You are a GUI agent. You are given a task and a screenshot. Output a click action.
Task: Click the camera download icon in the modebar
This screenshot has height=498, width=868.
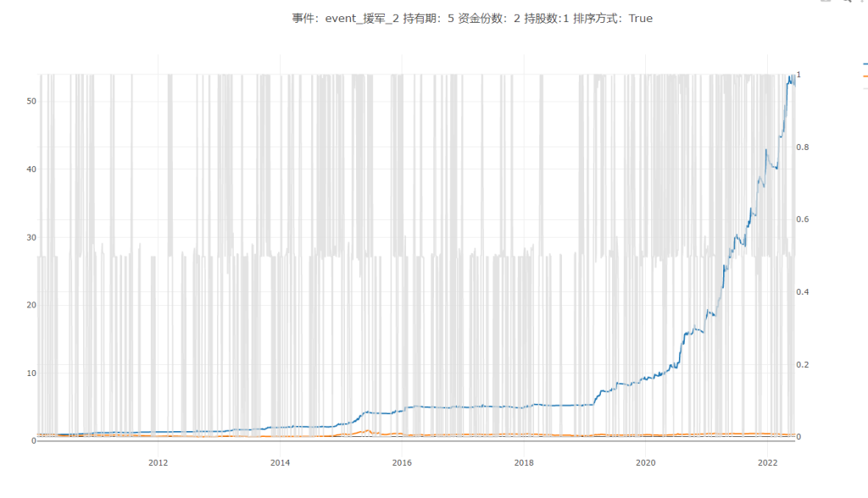tap(826, 2)
